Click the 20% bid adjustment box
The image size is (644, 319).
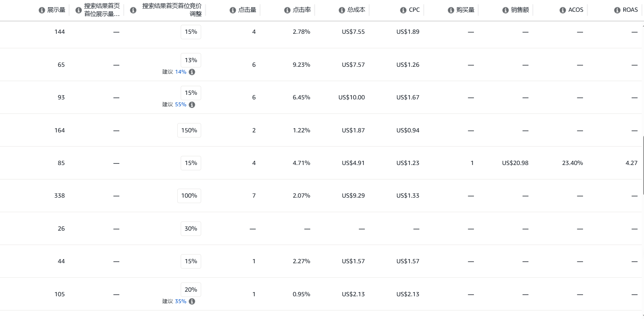191,290
